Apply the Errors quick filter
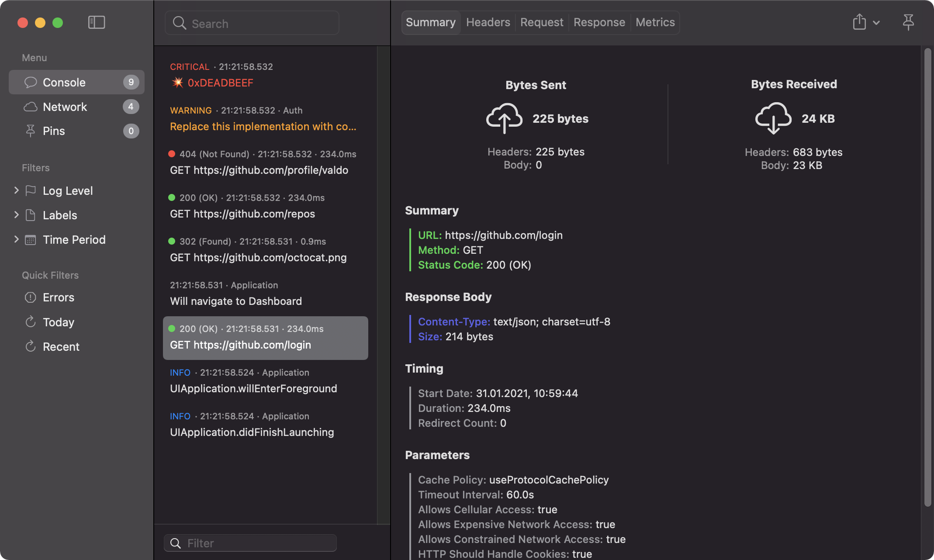The height and width of the screenshot is (560, 934). tap(77, 297)
